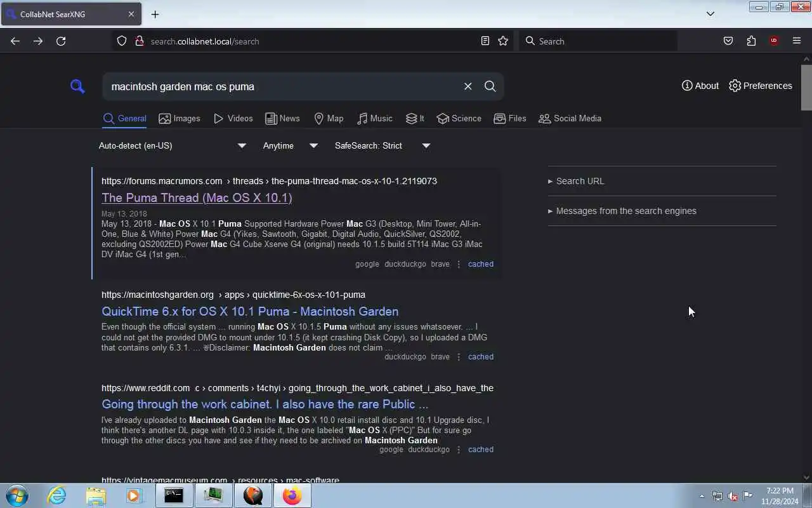
Task: Open the Pocket save icon
Action: (728, 41)
